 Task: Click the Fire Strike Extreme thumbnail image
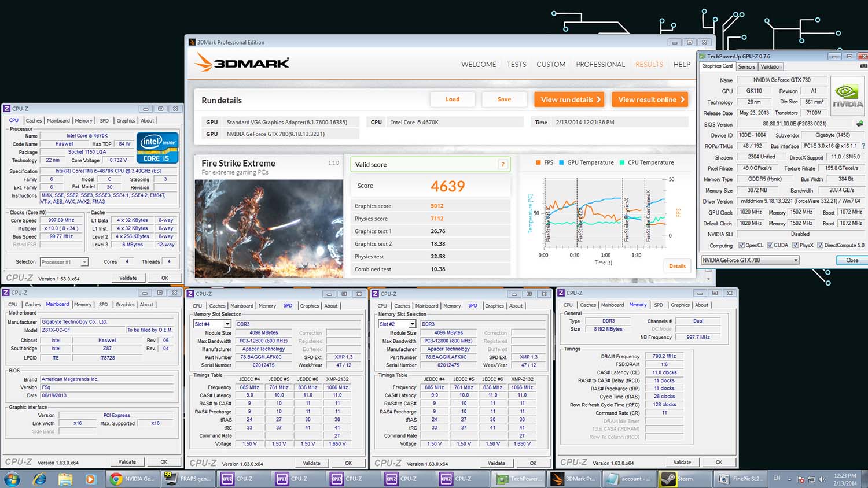click(x=270, y=228)
